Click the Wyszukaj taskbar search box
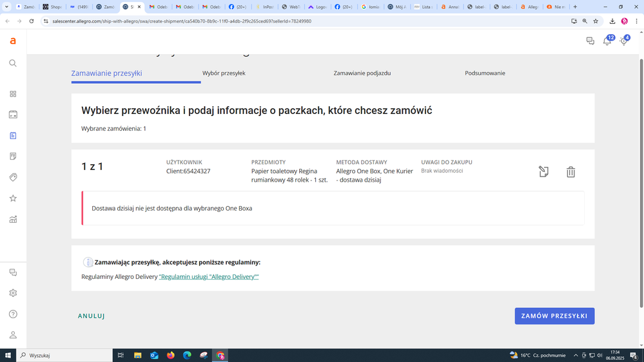 pyautogui.click(x=64, y=356)
